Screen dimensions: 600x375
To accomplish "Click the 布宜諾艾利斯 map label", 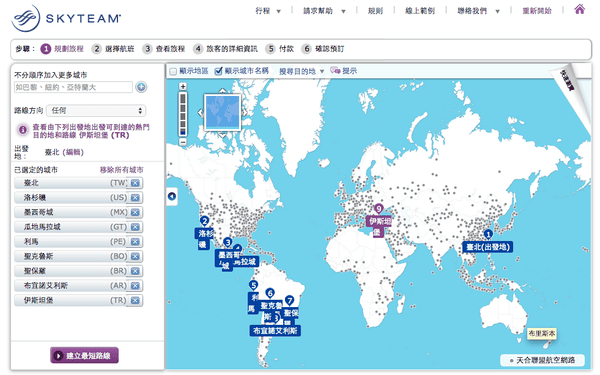I will pos(275,331).
